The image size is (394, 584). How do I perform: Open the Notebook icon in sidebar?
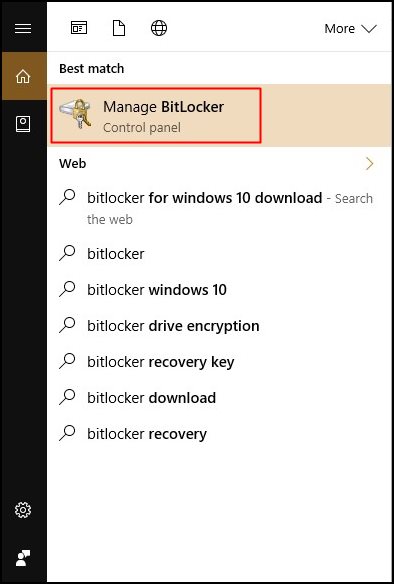point(23,124)
